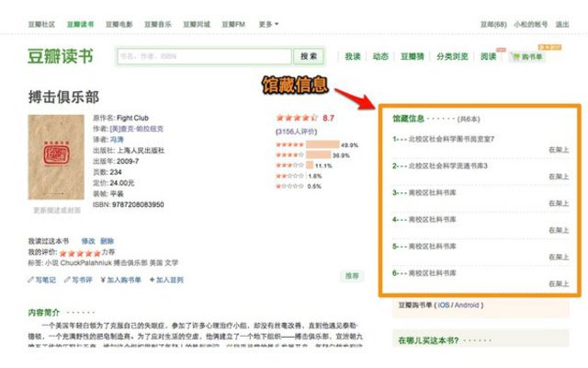Click the three-star 11.1% rating bar
The width and height of the screenshot is (588, 368).
pos(310,166)
